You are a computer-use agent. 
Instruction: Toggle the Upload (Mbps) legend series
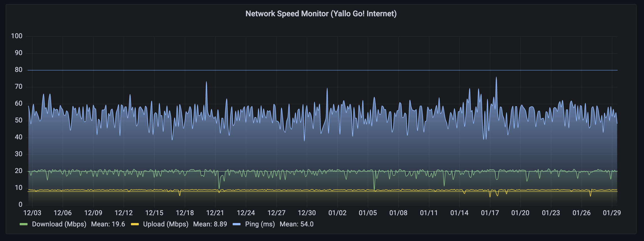(x=166, y=224)
